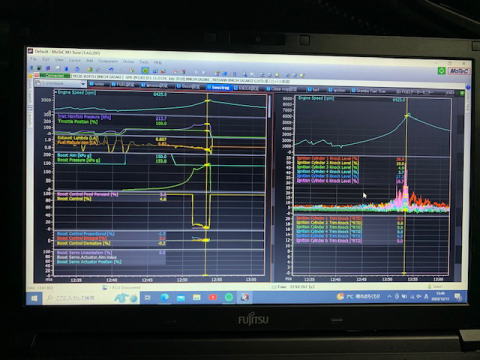Click the blue info icon at the right edge of the tab row

(x=468, y=87)
